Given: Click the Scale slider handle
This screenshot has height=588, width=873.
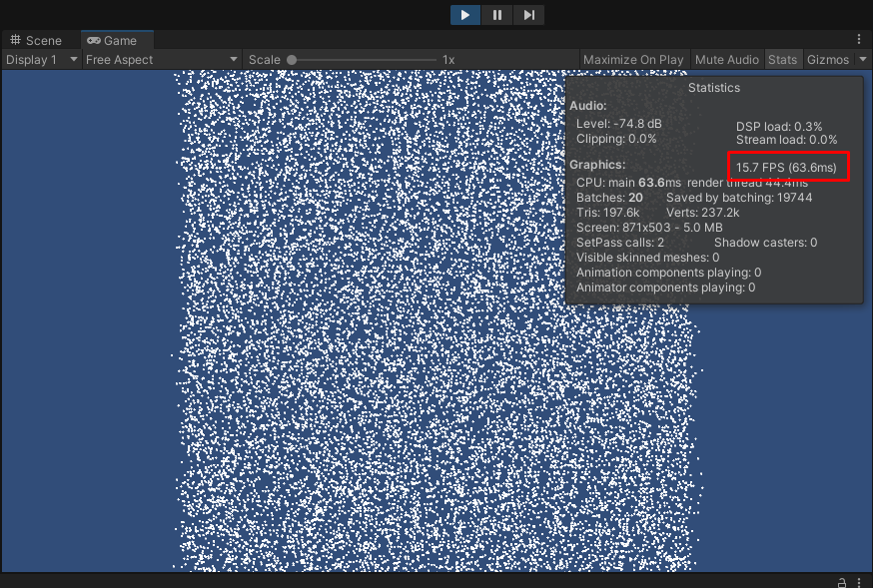Looking at the screenshot, I should coord(292,60).
